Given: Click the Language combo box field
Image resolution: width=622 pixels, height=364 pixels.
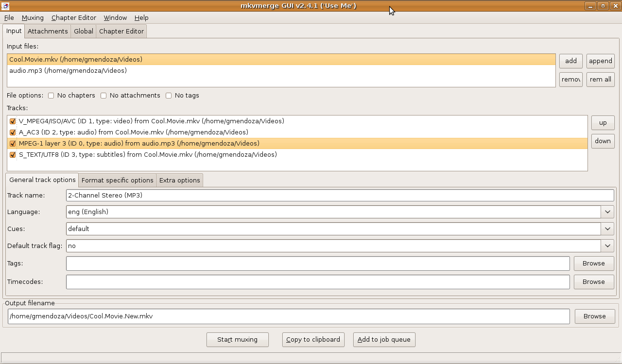Looking at the screenshot, I should pos(333,212).
